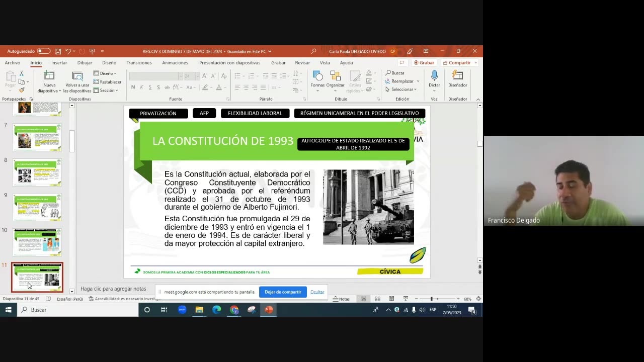Click Volver a usar las diapositivas
The image size is (644, 362).
(x=77, y=82)
